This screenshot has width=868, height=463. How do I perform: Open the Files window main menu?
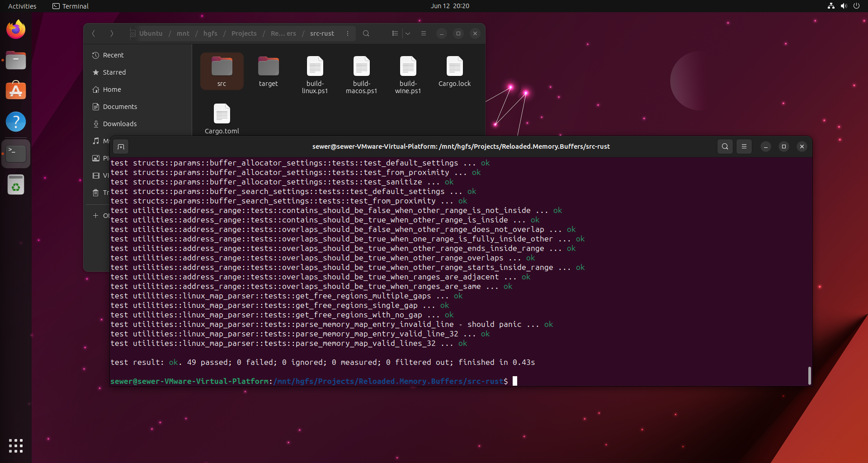click(424, 33)
